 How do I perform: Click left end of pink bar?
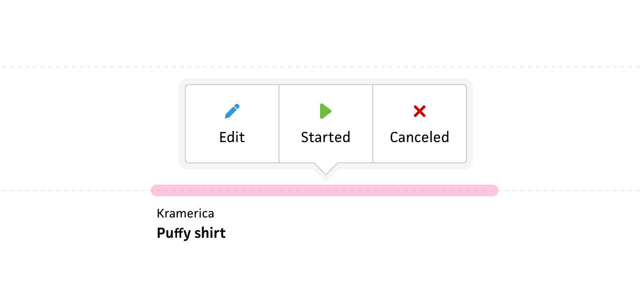(x=156, y=190)
